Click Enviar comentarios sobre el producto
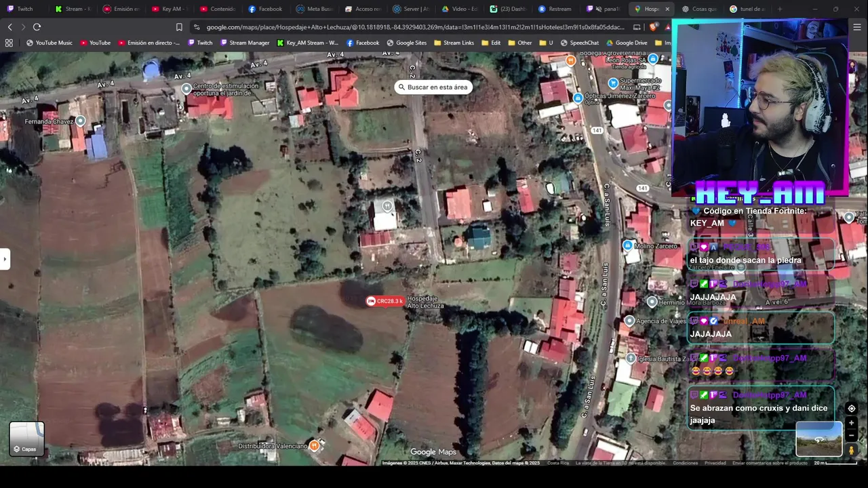This screenshot has height=488, width=868. 770,463
